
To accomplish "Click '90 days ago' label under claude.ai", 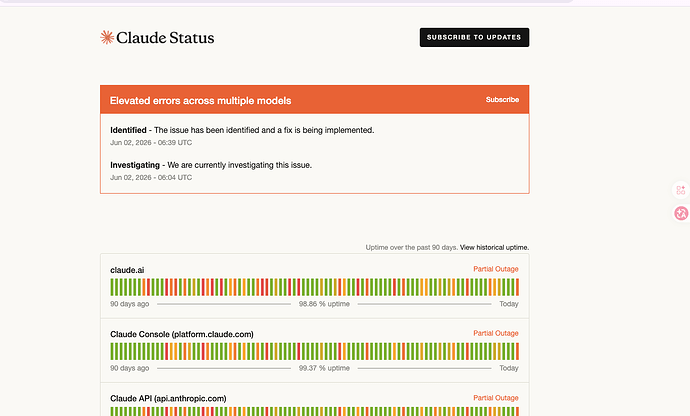I will click(x=129, y=304).
